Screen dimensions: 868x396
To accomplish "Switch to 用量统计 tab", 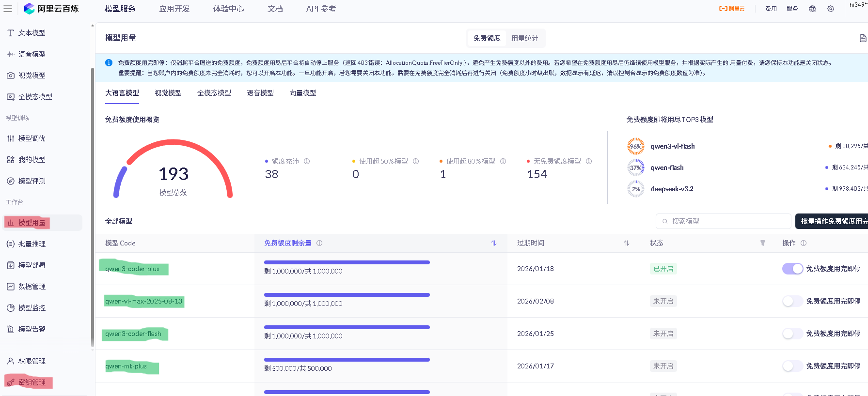I will coord(525,38).
